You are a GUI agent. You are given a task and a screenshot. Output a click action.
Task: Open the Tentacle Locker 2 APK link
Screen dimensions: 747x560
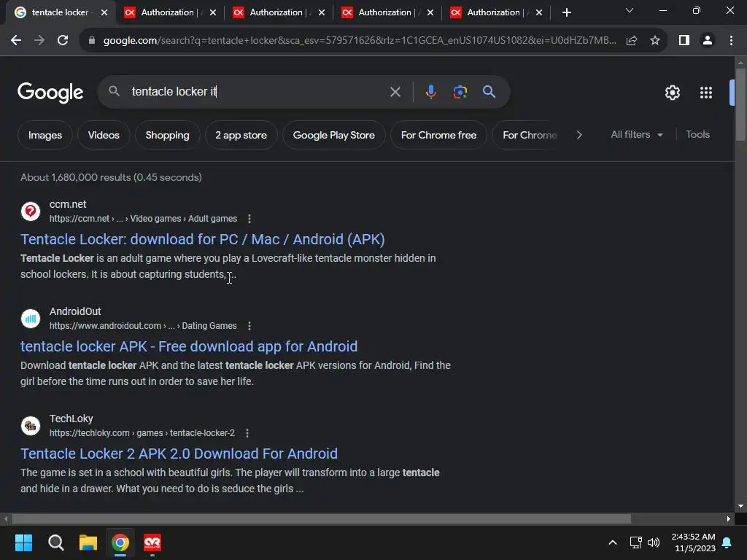tap(179, 454)
